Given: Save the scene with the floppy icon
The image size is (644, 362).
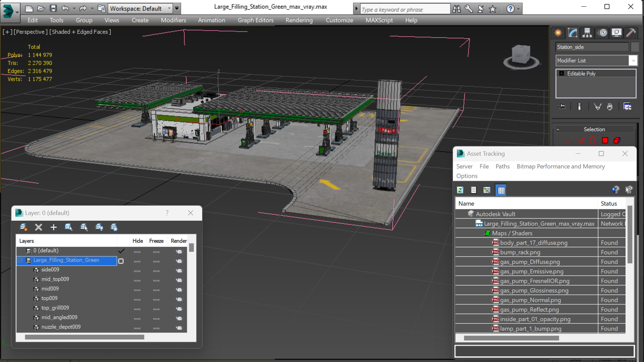Looking at the screenshot, I should pyautogui.click(x=53, y=8).
